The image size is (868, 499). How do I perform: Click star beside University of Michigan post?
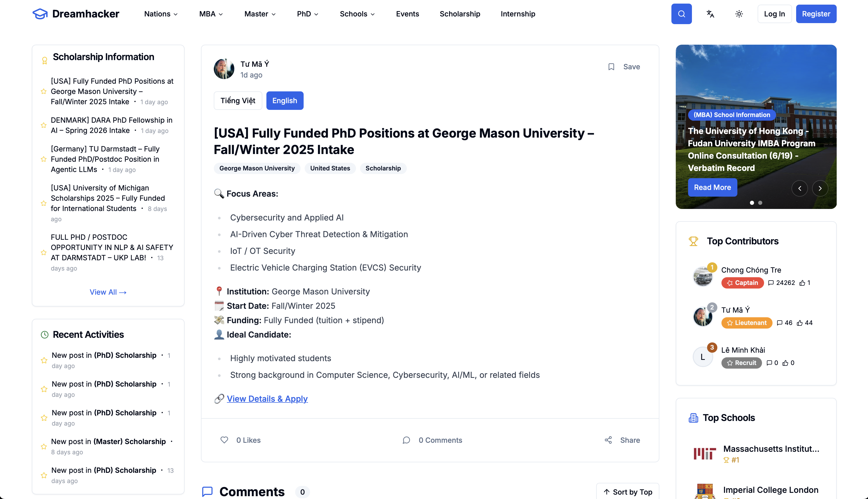point(44,204)
